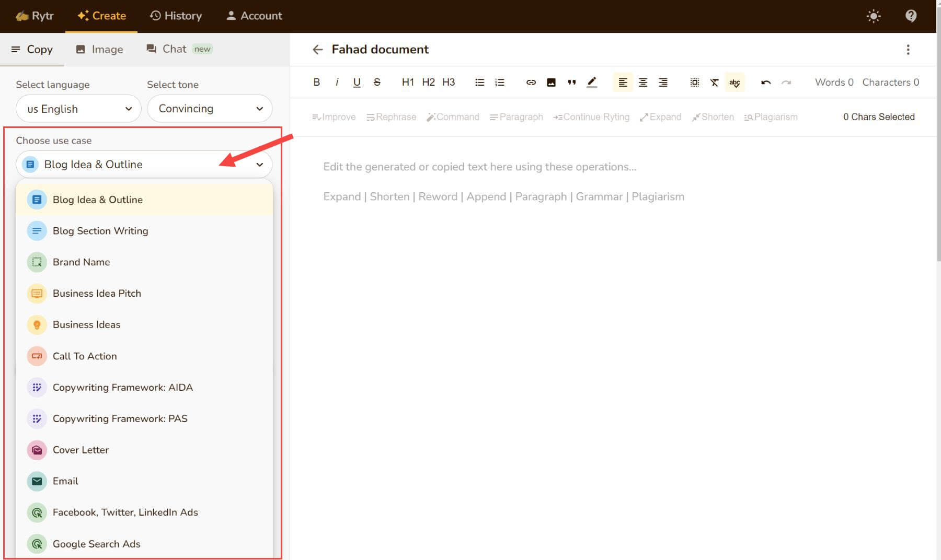Click the text highlight marker icon
The image size is (941, 560).
click(x=592, y=82)
